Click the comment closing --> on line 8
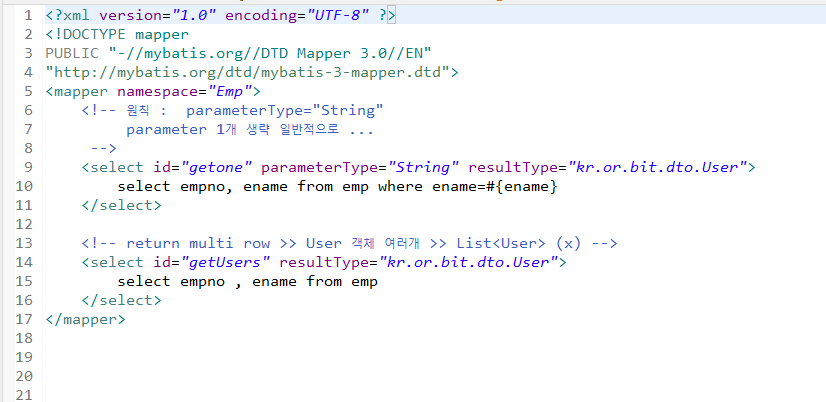The width and height of the screenshot is (826, 402). (103, 149)
